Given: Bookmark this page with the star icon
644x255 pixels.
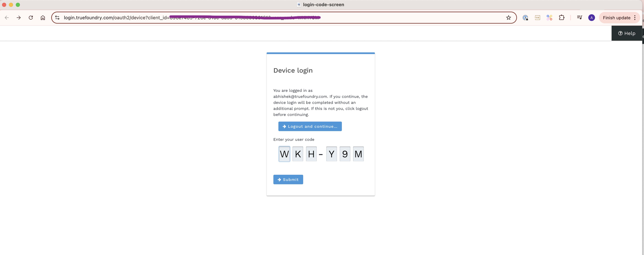Looking at the screenshot, I should [x=508, y=17].
